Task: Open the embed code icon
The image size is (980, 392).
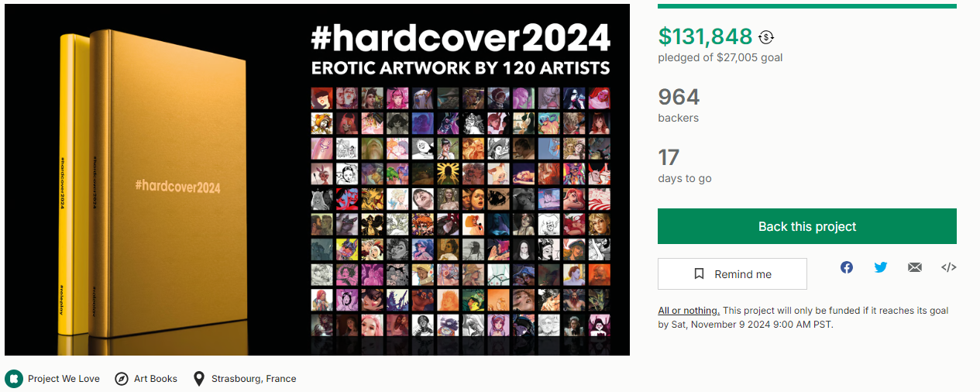Action: [949, 267]
